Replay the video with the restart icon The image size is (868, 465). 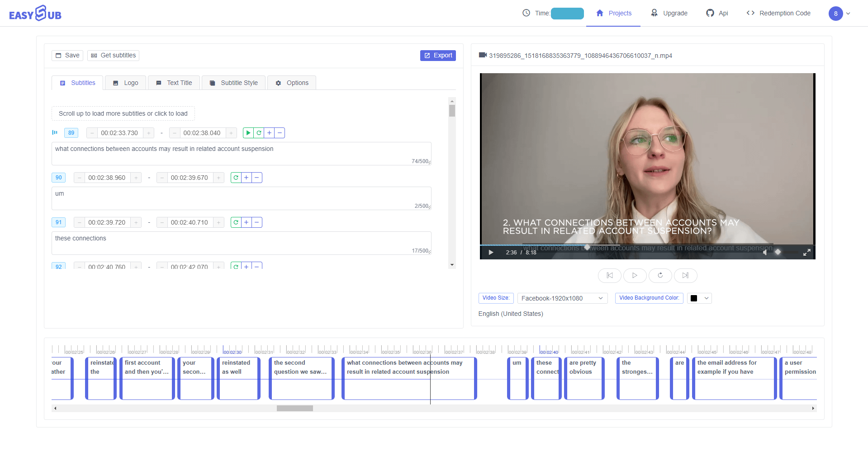(660, 275)
